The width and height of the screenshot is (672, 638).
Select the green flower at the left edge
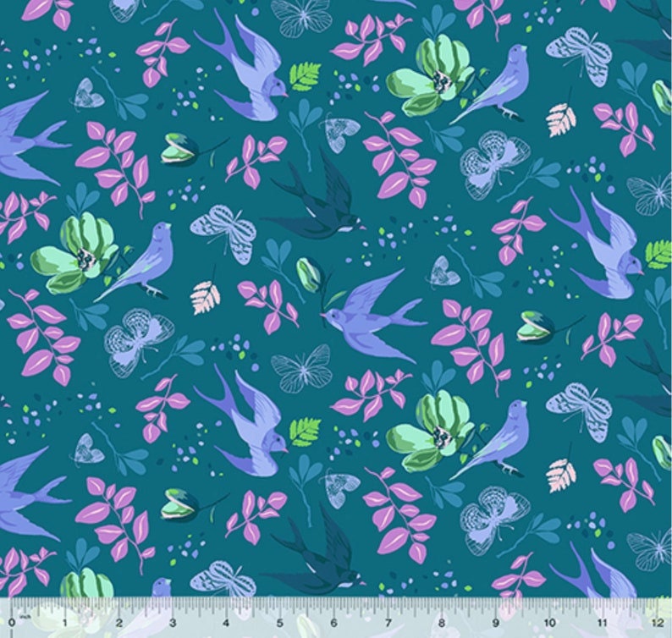[72, 254]
